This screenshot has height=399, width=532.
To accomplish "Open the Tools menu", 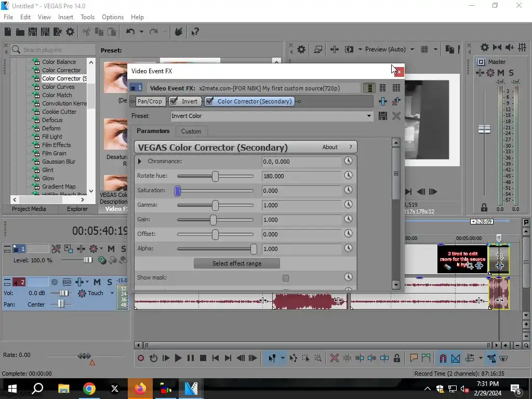I will [x=87, y=17].
